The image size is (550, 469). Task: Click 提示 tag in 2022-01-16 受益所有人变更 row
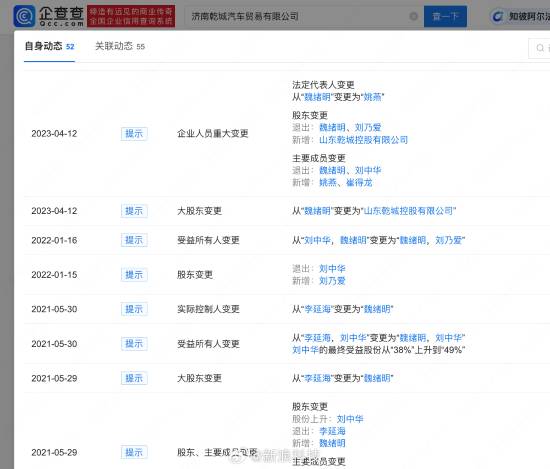[134, 240]
